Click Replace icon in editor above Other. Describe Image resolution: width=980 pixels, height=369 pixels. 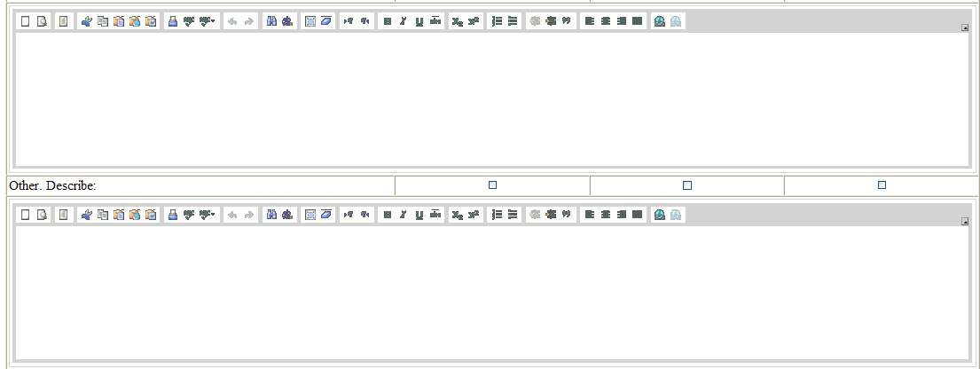tap(287, 21)
